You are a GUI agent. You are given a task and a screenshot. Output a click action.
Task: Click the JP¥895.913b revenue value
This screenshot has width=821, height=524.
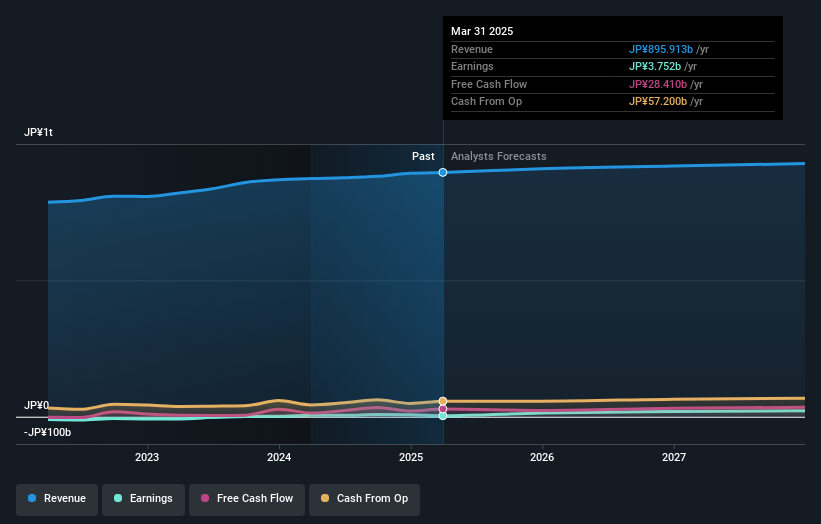(x=661, y=49)
